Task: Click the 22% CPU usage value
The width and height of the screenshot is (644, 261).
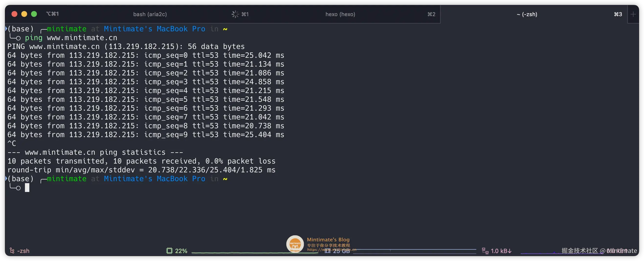Action: pyautogui.click(x=181, y=251)
